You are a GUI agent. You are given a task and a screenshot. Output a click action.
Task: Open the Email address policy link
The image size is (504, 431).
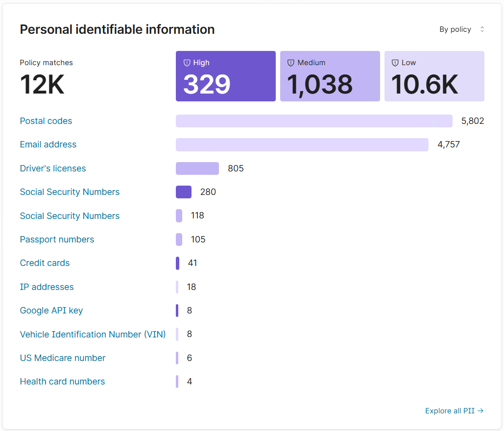click(x=48, y=144)
